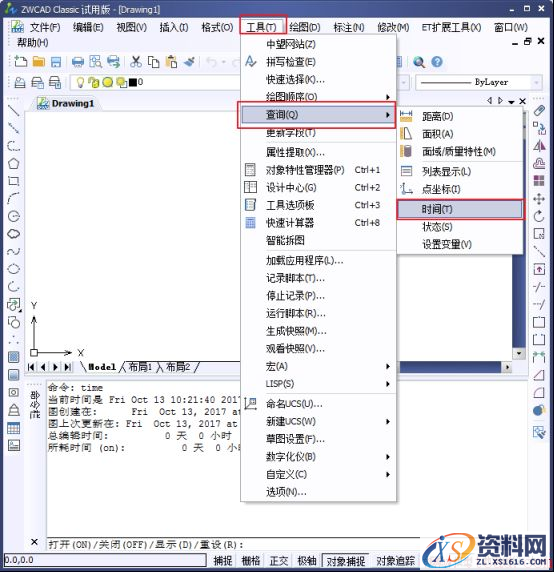Select the Mirror modify tool
The height and width of the screenshot is (572, 554).
pyautogui.click(x=539, y=146)
